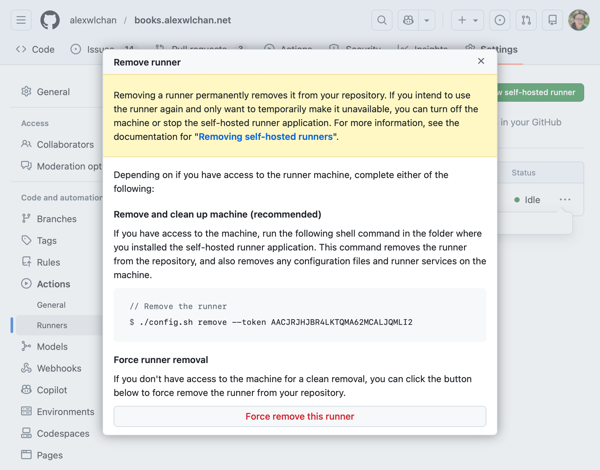Click the 'Force runner removal' heading
This screenshot has width=600, height=470.
[161, 360]
